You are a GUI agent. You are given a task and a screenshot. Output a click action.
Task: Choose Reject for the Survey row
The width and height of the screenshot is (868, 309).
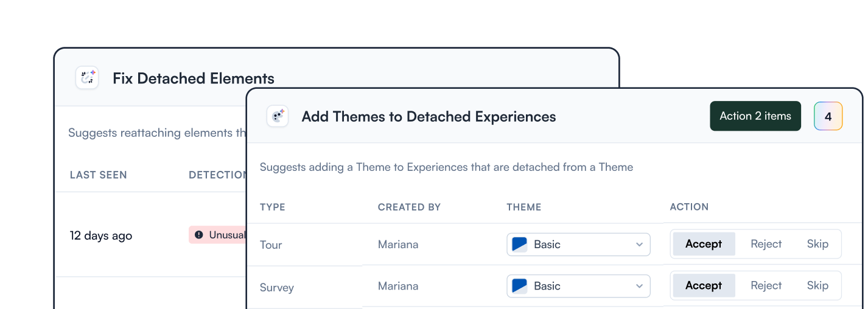click(766, 285)
